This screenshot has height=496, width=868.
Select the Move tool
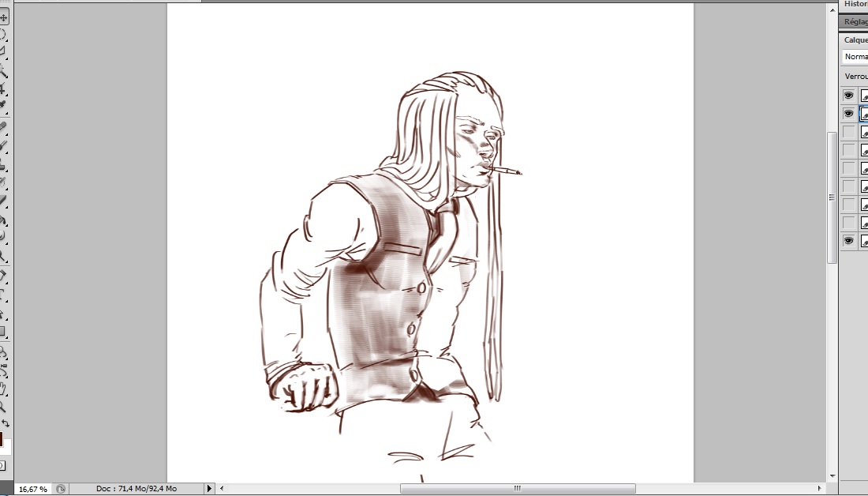pyautogui.click(x=3, y=17)
